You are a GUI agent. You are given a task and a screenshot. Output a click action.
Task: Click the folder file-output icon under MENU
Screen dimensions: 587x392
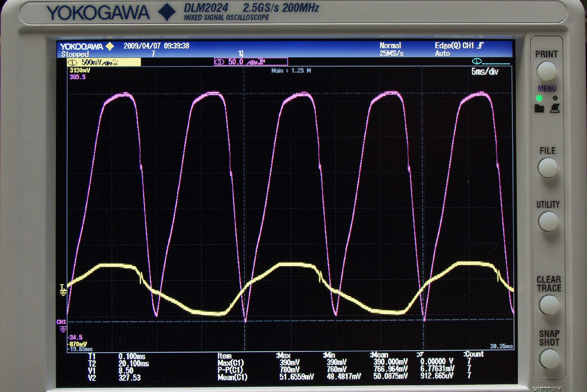click(539, 109)
